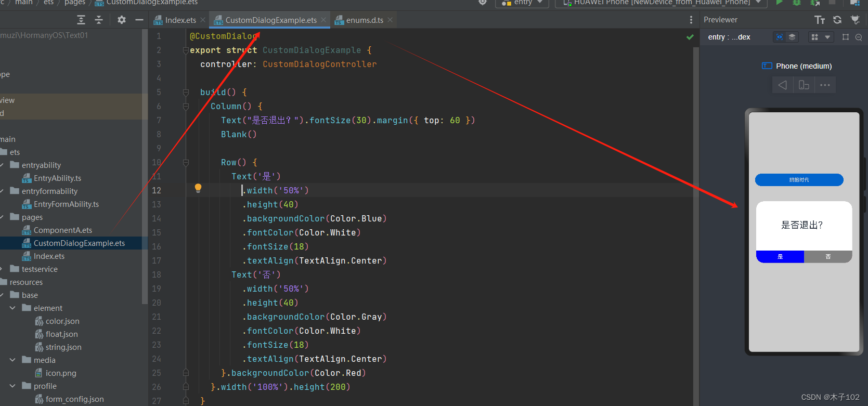
Task: Click the stop (square) icon in toolbar
Action: pos(832,3)
